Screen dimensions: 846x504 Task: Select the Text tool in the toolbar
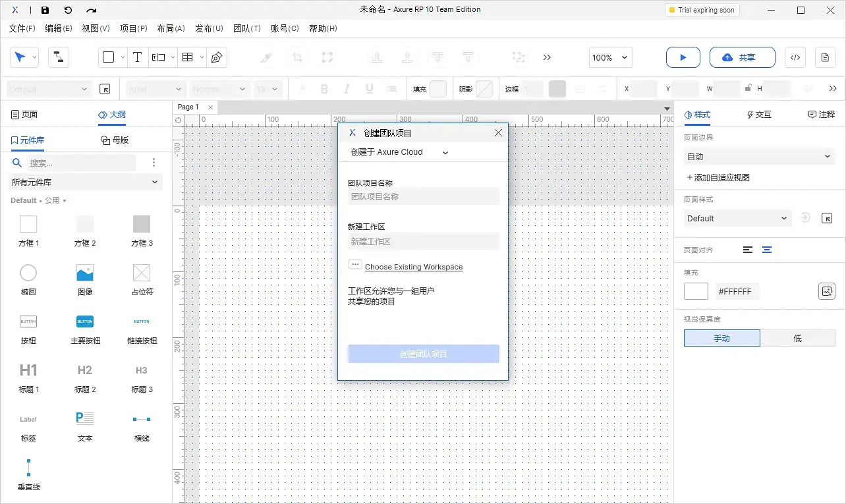pos(138,57)
